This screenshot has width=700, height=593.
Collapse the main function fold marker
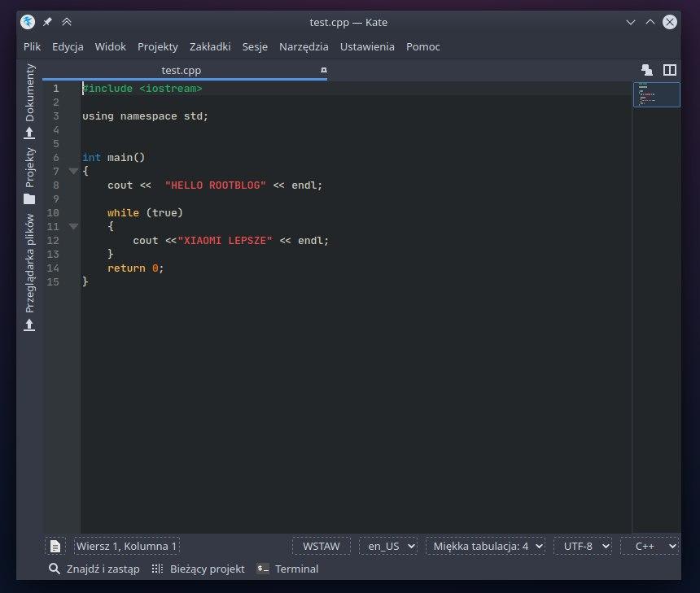73,172
